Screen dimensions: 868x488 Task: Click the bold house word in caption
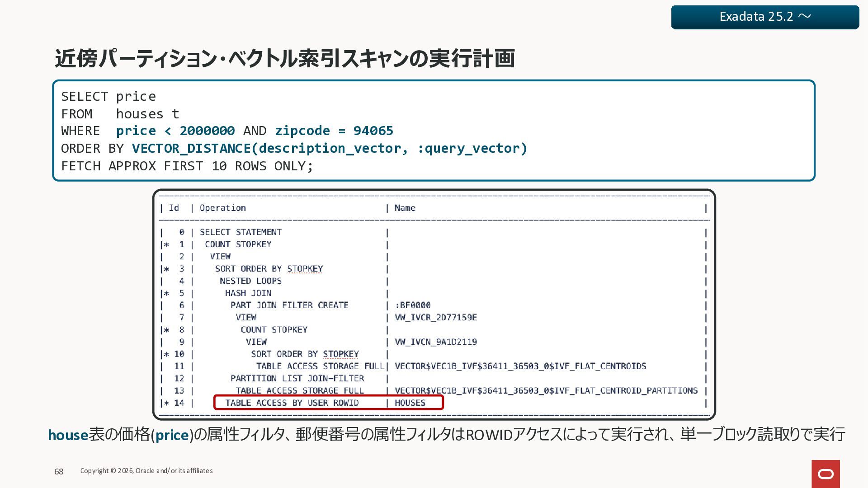click(x=68, y=435)
